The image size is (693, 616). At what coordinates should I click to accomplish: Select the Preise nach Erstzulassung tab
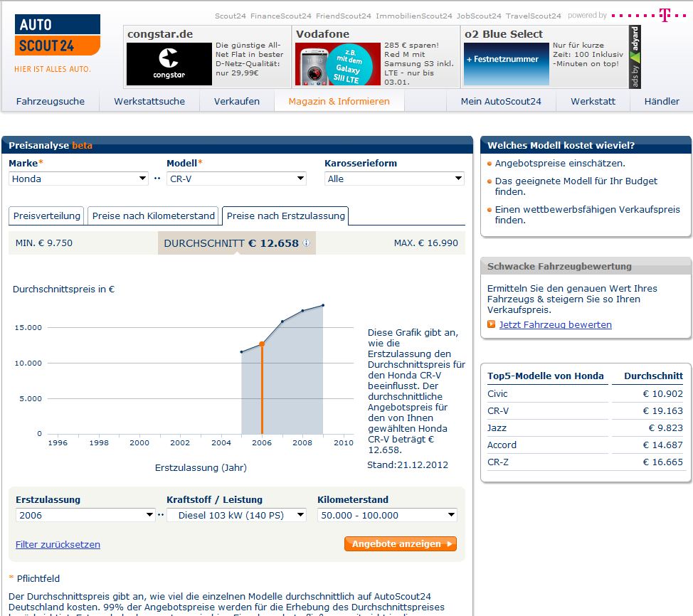285,216
